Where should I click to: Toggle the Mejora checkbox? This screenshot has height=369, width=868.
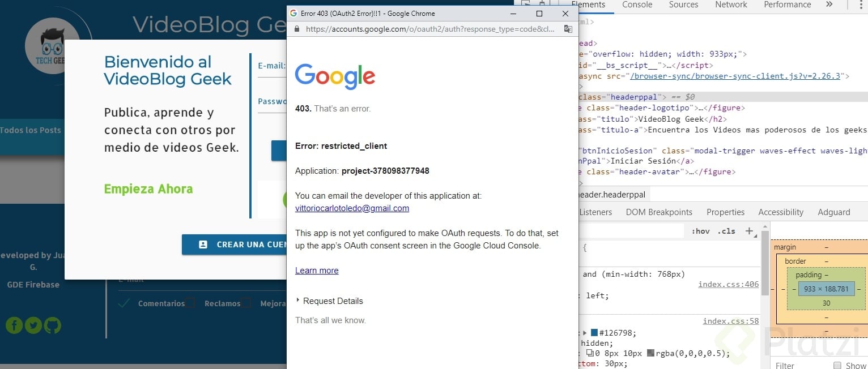pos(245,303)
